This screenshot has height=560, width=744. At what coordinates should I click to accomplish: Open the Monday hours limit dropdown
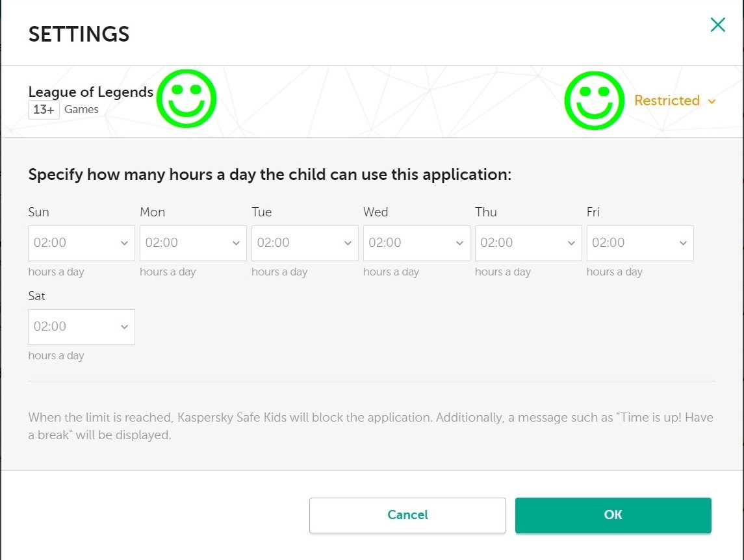193,243
